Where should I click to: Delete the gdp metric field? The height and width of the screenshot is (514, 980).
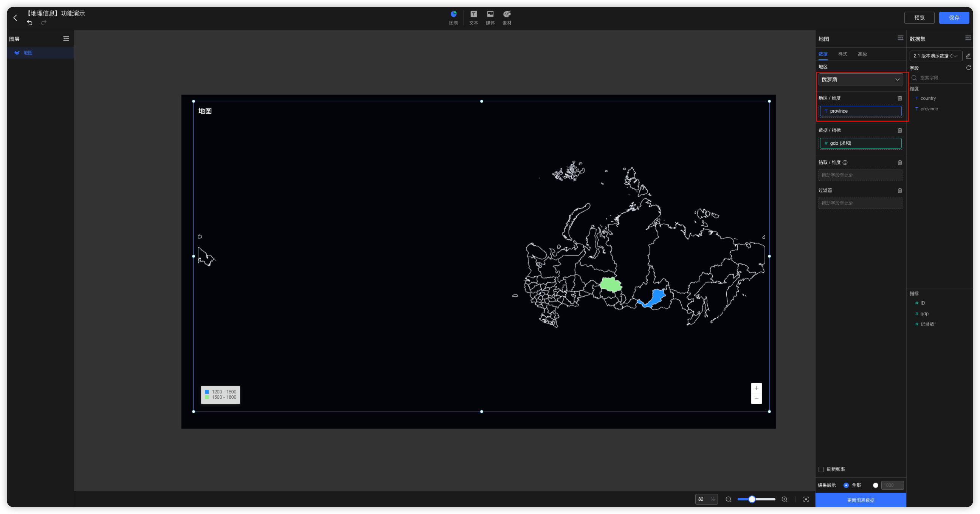point(900,130)
